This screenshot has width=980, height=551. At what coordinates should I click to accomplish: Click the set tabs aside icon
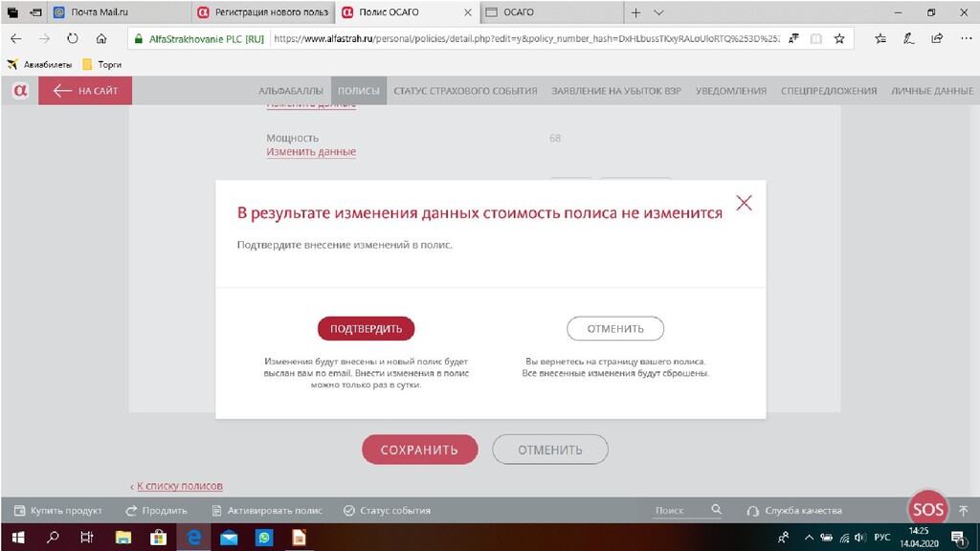pos(36,11)
